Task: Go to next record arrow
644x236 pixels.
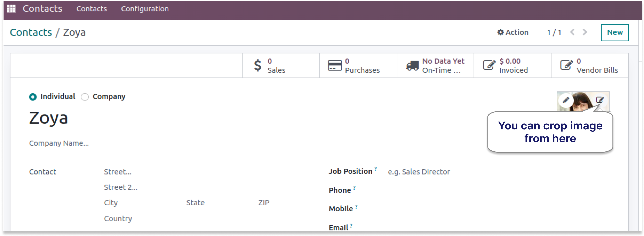Action: [x=585, y=32]
